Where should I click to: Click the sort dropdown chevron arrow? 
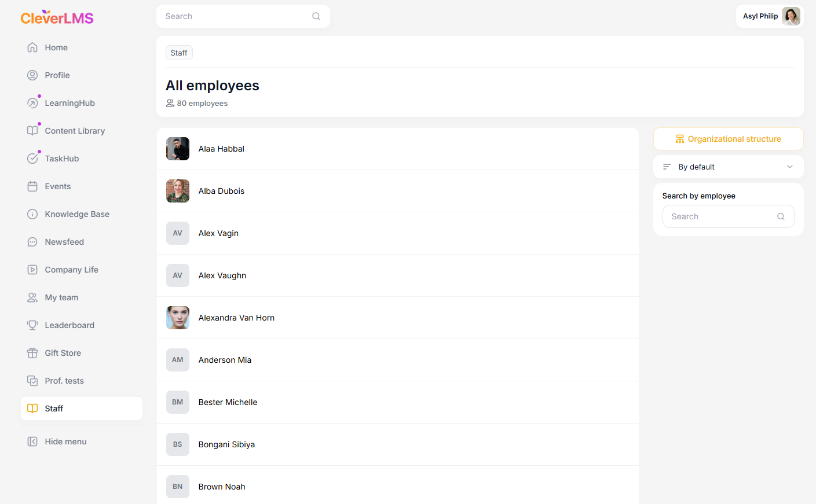(x=790, y=167)
